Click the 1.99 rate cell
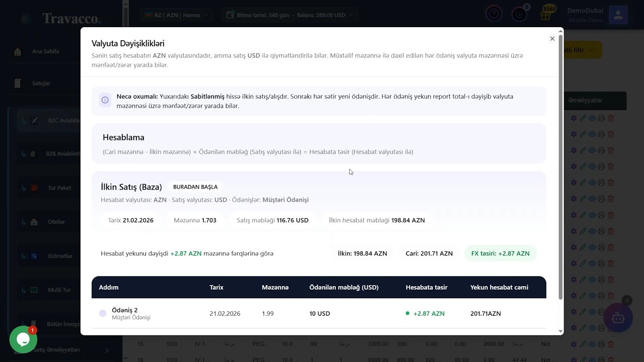Screen dimensions: 644x362 (x=268, y=313)
